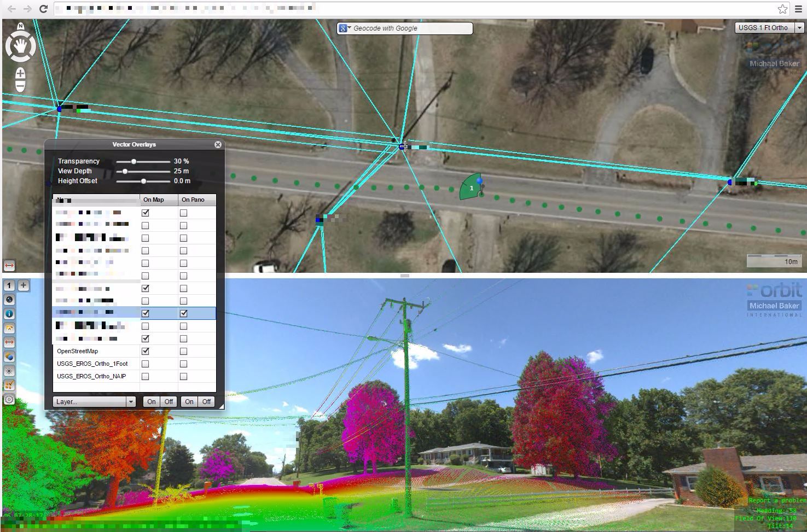
Task: Click the first Off button for map layers
Action: point(169,402)
